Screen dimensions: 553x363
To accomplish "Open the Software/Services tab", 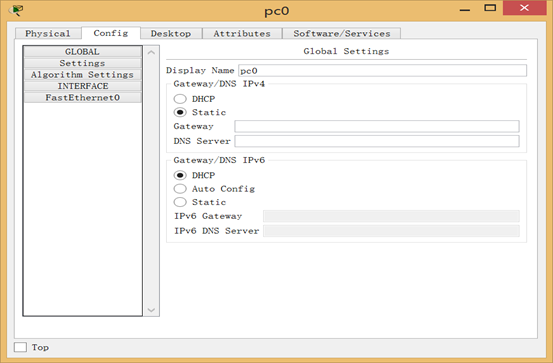I will [342, 34].
